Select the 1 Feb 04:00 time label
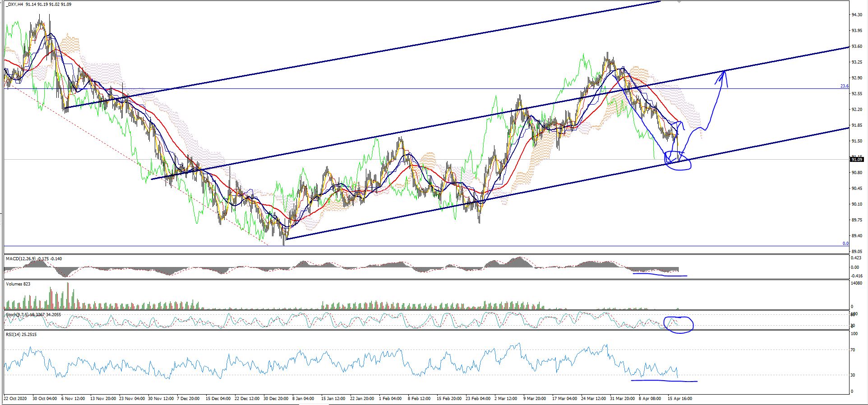This screenshot has width=868, height=405. 390,399
